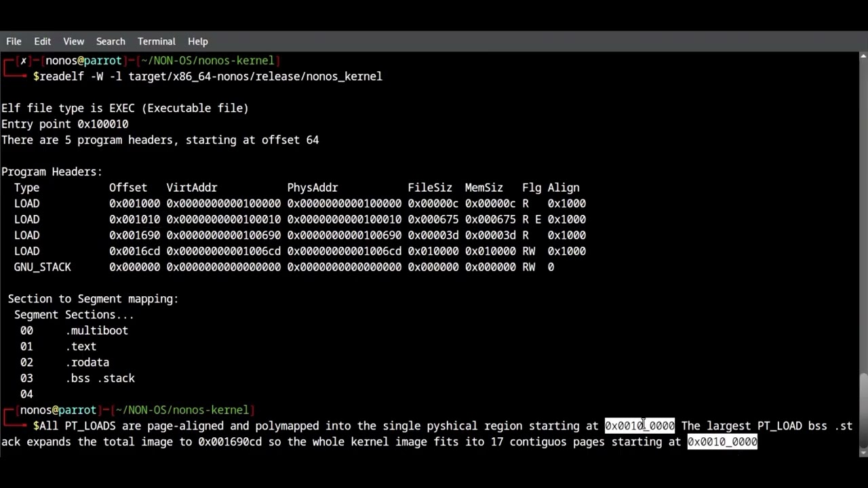The height and width of the screenshot is (488, 868).
Task: Click offset value 0x001690
Action: coord(134,235)
